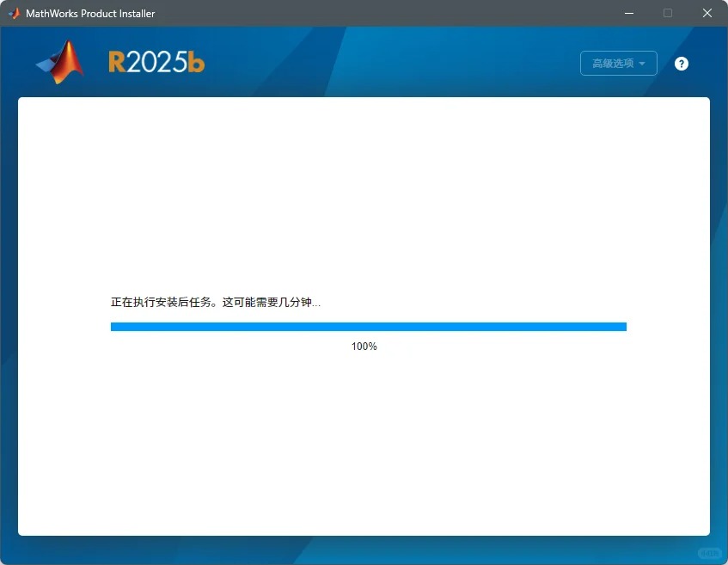Open Help via the question mark icon

pos(681,64)
